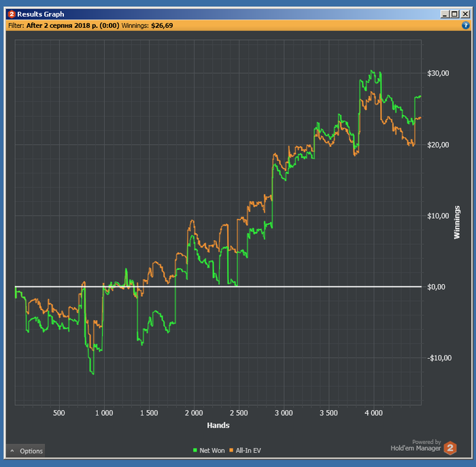Click the 2 500 hands x-axis label
Viewport: 476px width, 467px height.
[239, 413]
